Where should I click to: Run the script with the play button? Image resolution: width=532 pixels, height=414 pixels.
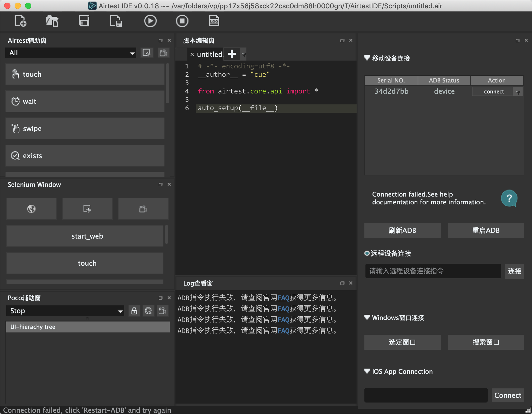pyautogui.click(x=150, y=21)
